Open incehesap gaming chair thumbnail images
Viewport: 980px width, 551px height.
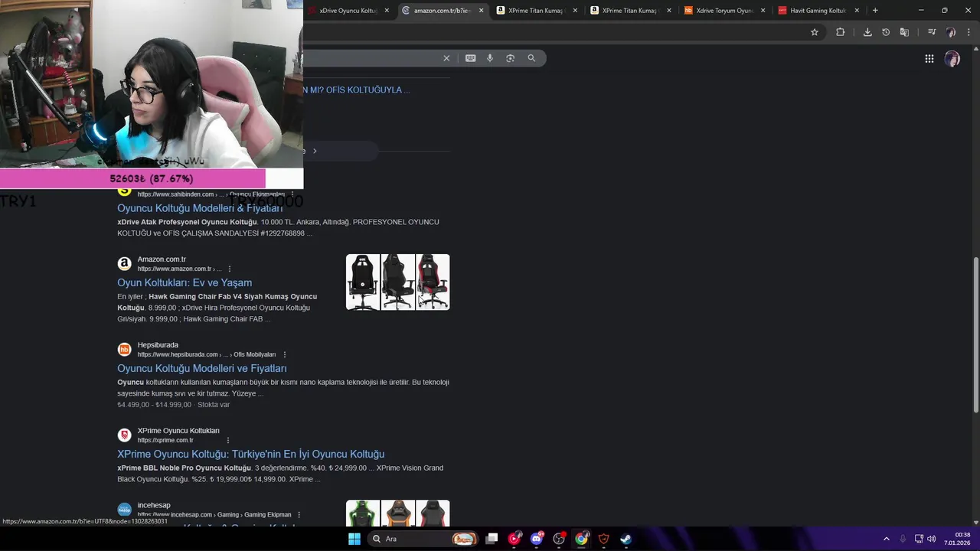(397, 513)
